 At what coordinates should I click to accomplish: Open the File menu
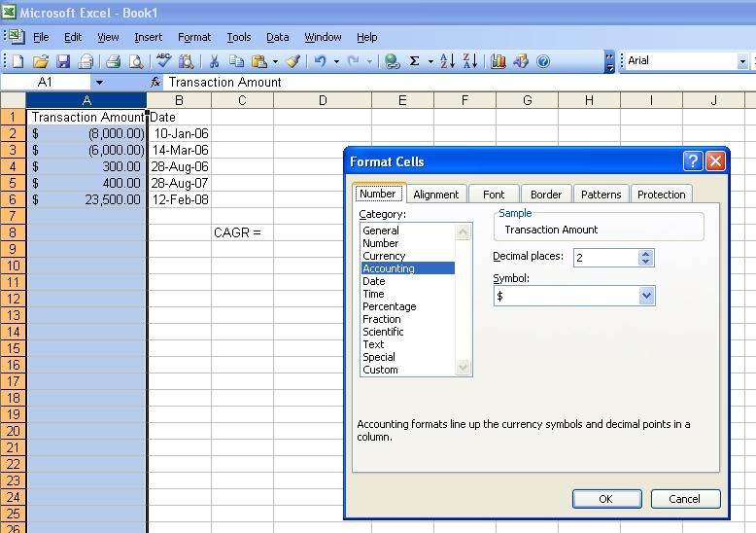pyautogui.click(x=41, y=37)
